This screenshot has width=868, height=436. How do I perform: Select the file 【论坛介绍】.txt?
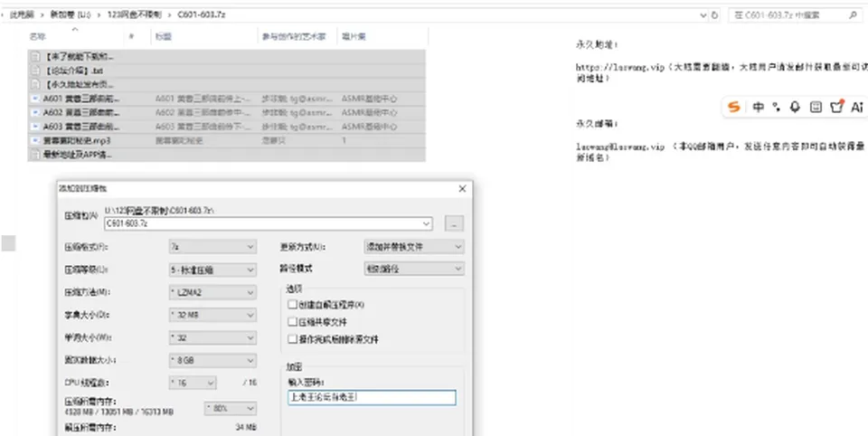click(74, 71)
